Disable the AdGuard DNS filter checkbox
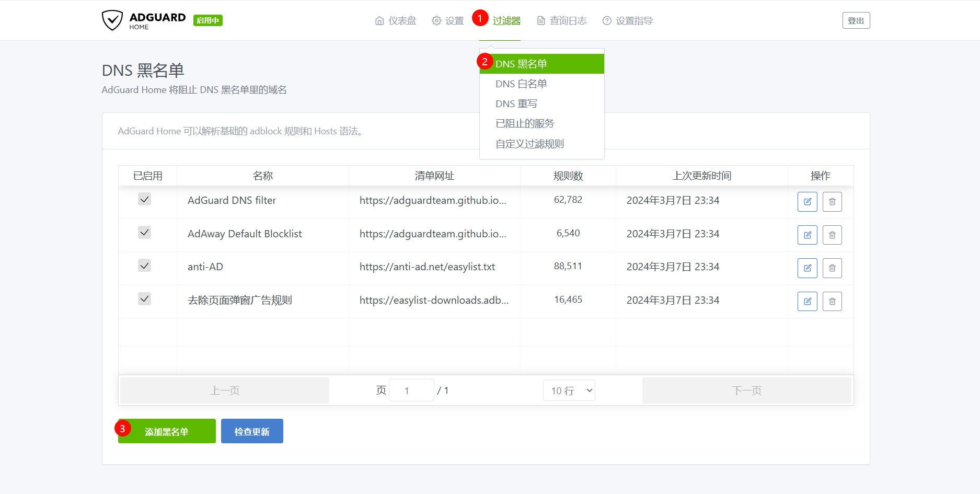The width and height of the screenshot is (980, 494). pos(145,199)
